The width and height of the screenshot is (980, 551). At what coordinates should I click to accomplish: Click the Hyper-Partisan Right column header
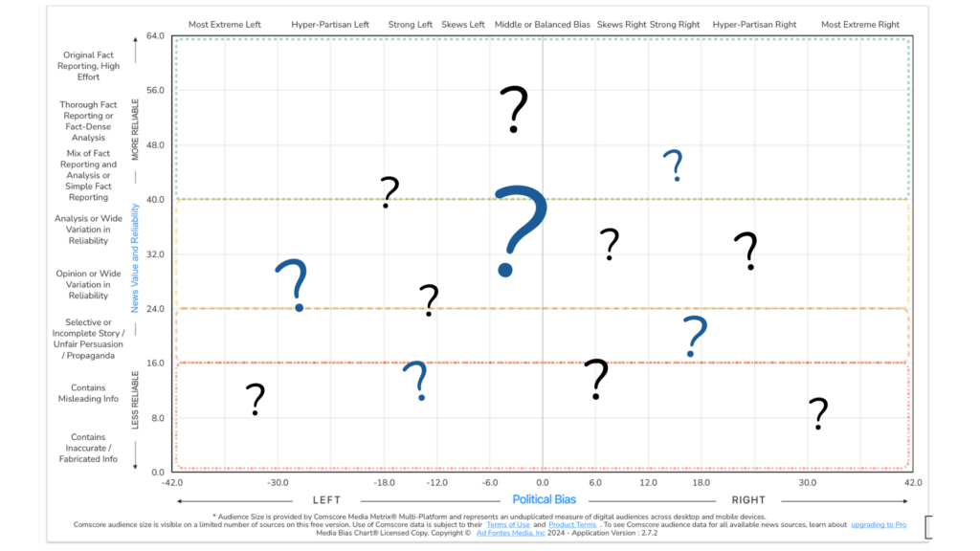coord(754,25)
